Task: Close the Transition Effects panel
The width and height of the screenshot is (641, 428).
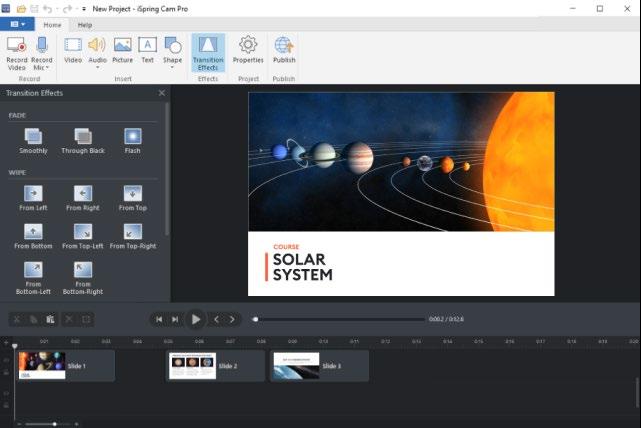Action: [161, 93]
